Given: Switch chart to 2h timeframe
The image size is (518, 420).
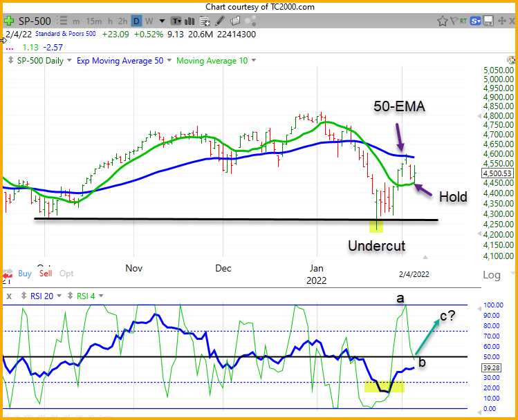Looking at the screenshot, I should tap(123, 21).
